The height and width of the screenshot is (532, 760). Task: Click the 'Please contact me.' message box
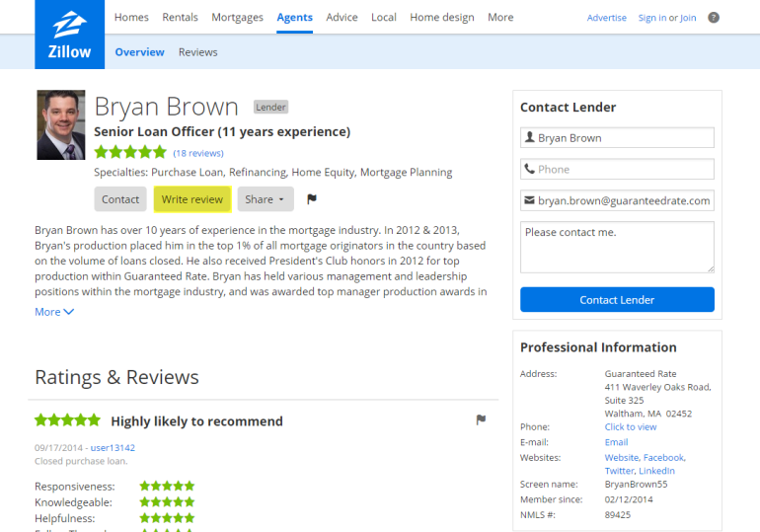tap(617, 247)
